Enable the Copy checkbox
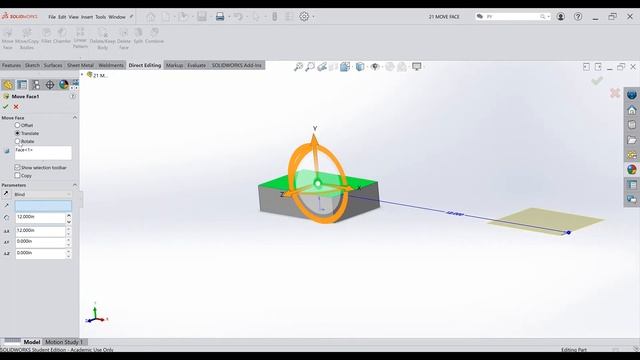The width and height of the screenshot is (640, 360). pos(17,176)
